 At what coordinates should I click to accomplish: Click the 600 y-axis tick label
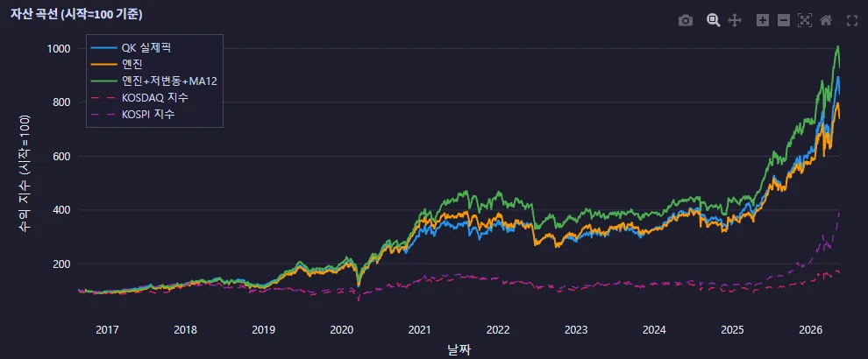pyautogui.click(x=63, y=157)
